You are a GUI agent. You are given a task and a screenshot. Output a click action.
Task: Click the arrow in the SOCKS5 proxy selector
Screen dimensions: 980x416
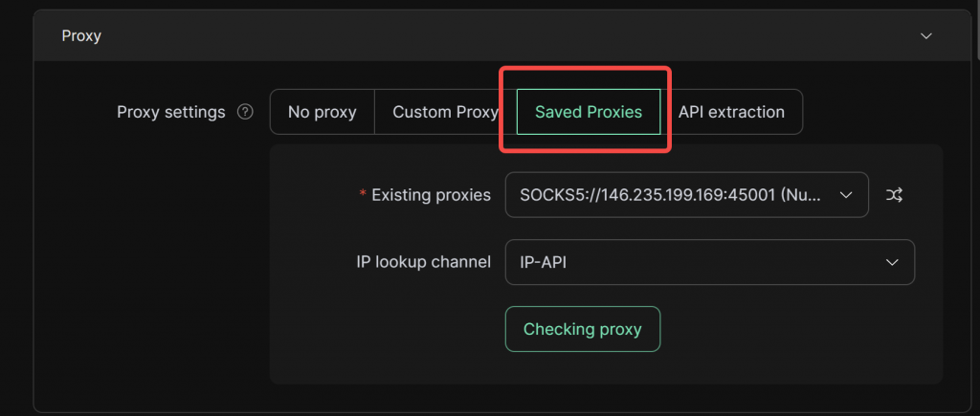pyautogui.click(x=845, y=195)
